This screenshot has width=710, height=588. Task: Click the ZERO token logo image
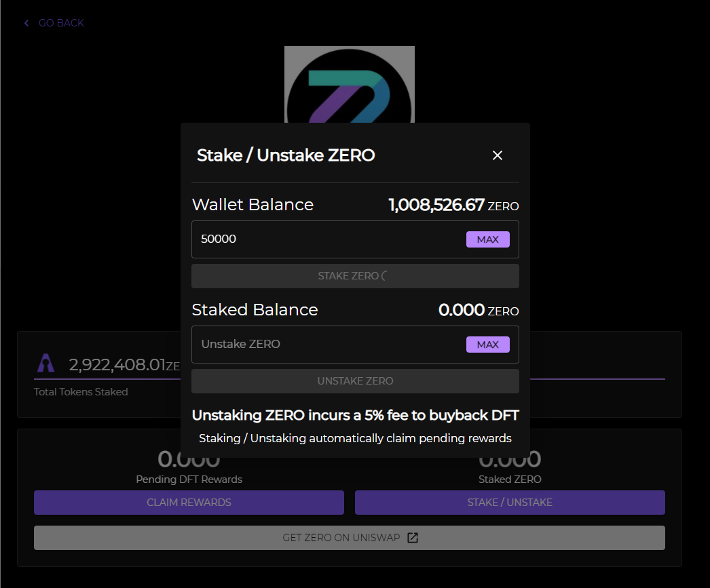[349, 85]
